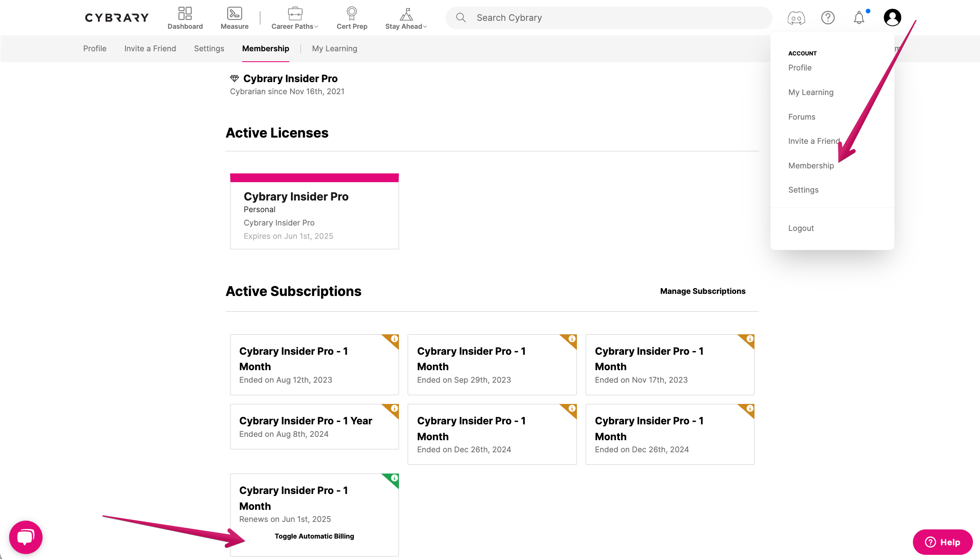Click Toggle Automatic Billing
This screenshot has width=980, height=559.
tap(314, 536)
